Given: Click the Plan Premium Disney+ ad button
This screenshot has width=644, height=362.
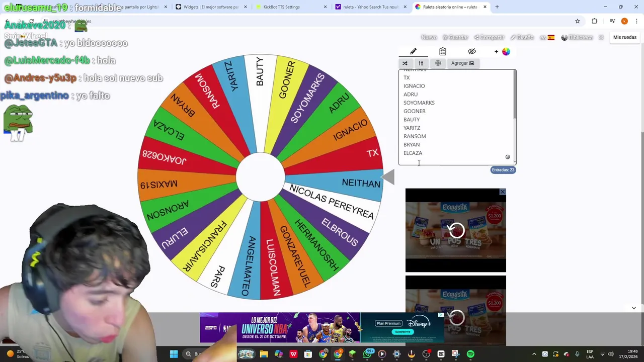Looking at the screenshot, I should click(388, 324).
